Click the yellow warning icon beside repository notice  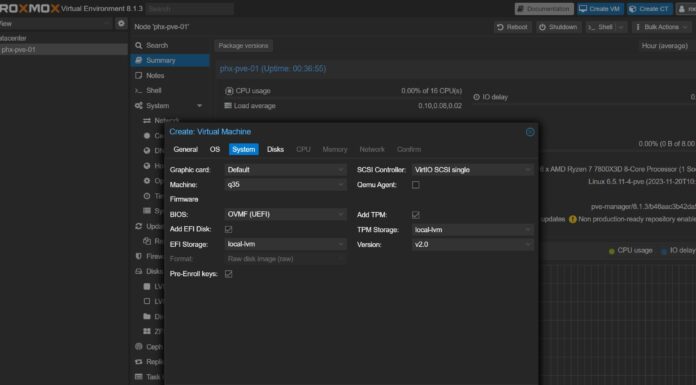pyautogui.click(x=573, y=219)
